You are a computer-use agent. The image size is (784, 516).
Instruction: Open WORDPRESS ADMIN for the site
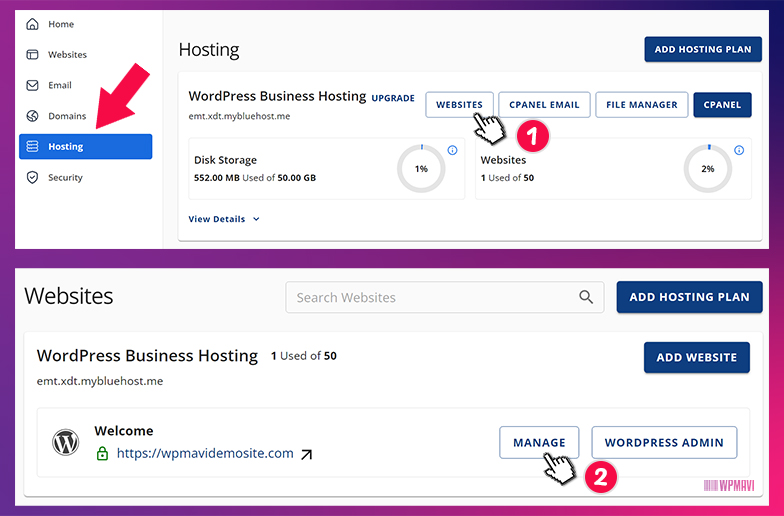[x=664, y=442]
